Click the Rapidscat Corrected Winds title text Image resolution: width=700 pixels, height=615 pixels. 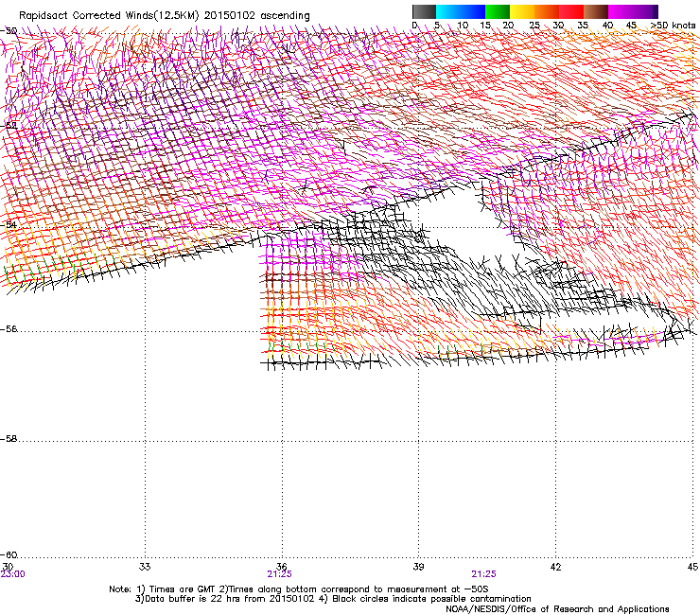pyautogui.click(x=165, y=16)
